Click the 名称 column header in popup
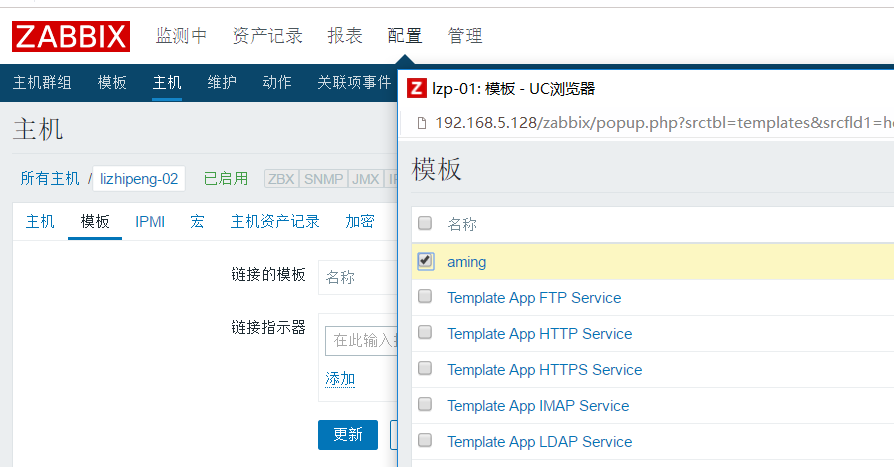Image resolution: width=894 pixels, height=467 pixels. pos(462,224)
